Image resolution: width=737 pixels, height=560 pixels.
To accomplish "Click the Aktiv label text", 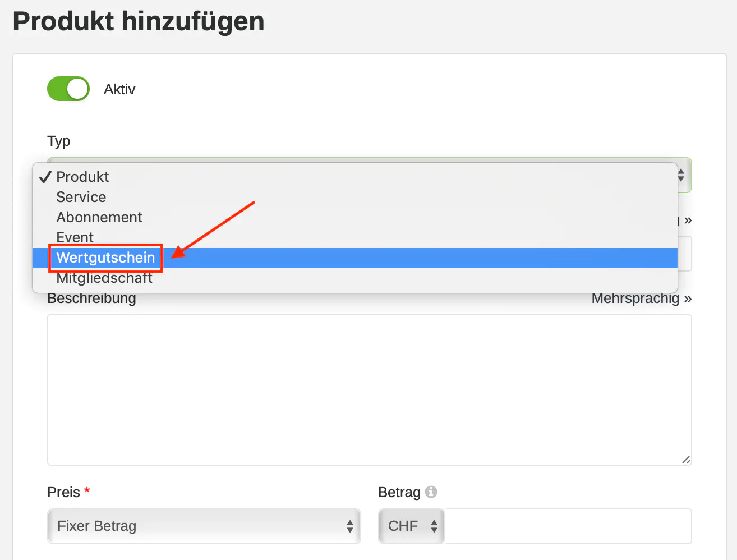I will pyautogui.click(x=119, y=89).
